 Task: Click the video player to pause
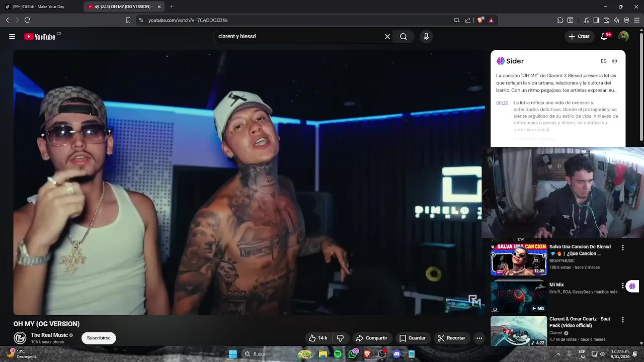click(249, 183)
